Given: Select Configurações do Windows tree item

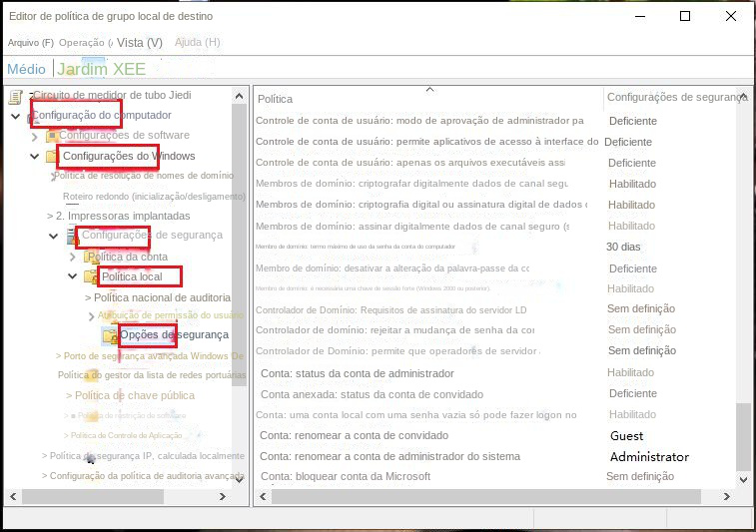Looking at the screenshot, I should pos(129,156).
